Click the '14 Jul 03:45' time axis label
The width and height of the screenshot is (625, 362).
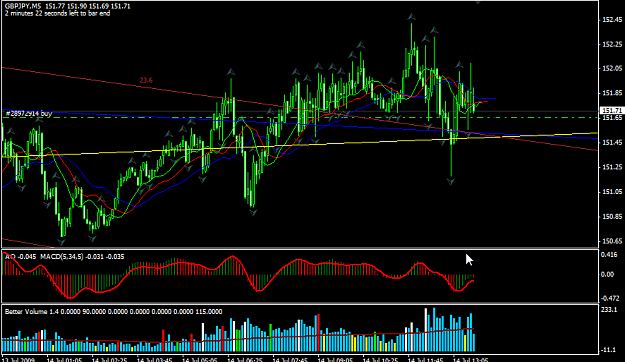pyautogui.click(x=155, y=359)
